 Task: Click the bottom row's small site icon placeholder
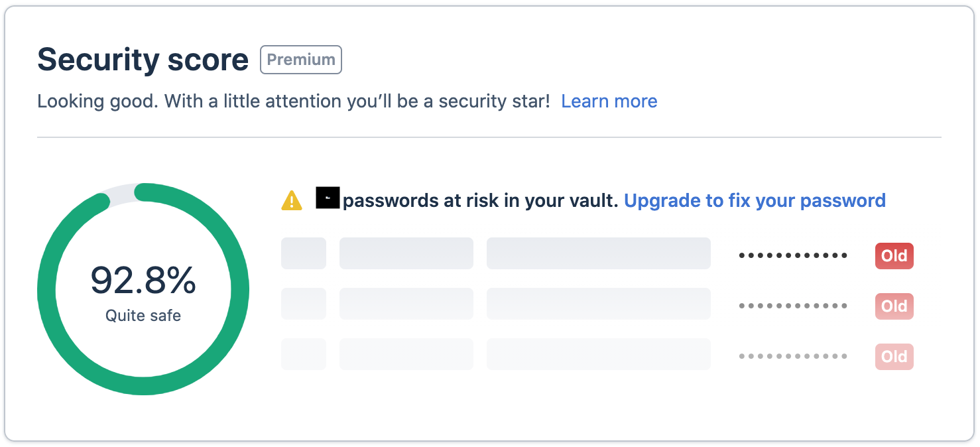pyautogui.click(x=304, y=354)
